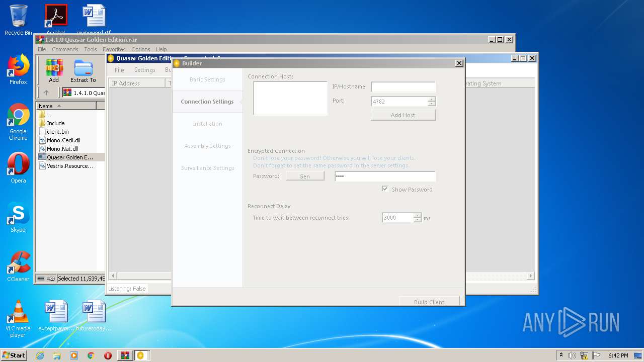Image resolution: width=644 pixels, height=362 pixels.
Task: Open VLC media player shortcut
Action: (18, 319)
